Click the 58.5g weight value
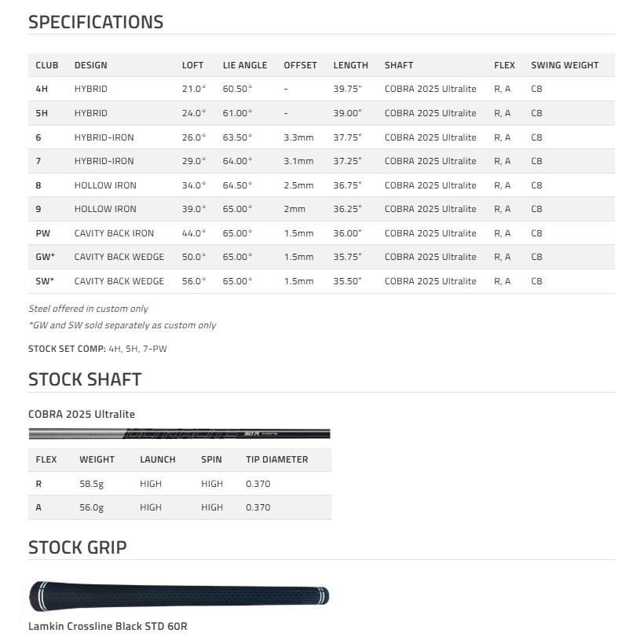Image resolution: width=644 pixels, height=644 pixels. tap(92, 484)
